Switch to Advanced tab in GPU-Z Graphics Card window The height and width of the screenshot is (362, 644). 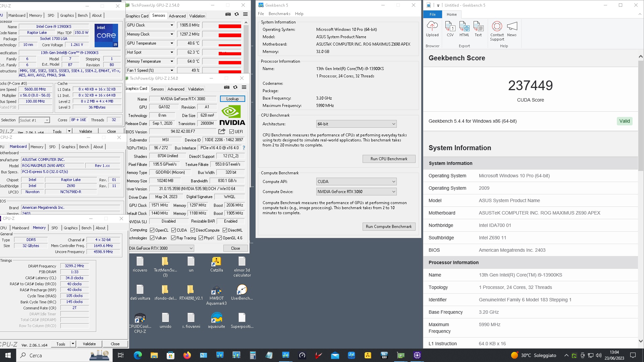point(176,89)
